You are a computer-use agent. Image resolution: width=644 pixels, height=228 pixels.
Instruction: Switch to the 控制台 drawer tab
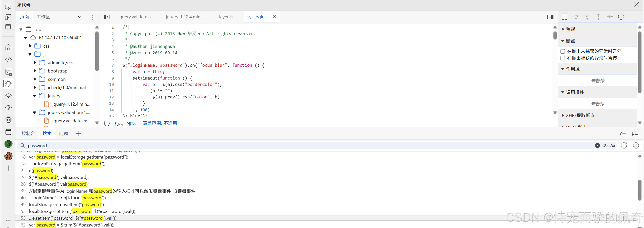[x=28, y=134]
